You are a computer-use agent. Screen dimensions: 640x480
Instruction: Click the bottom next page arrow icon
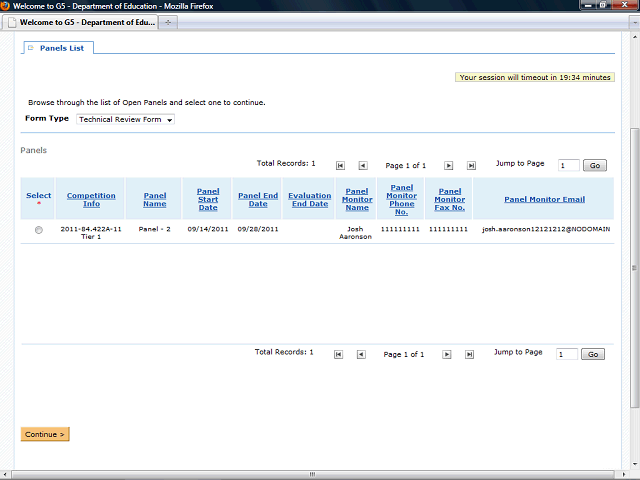click(448, 355)
